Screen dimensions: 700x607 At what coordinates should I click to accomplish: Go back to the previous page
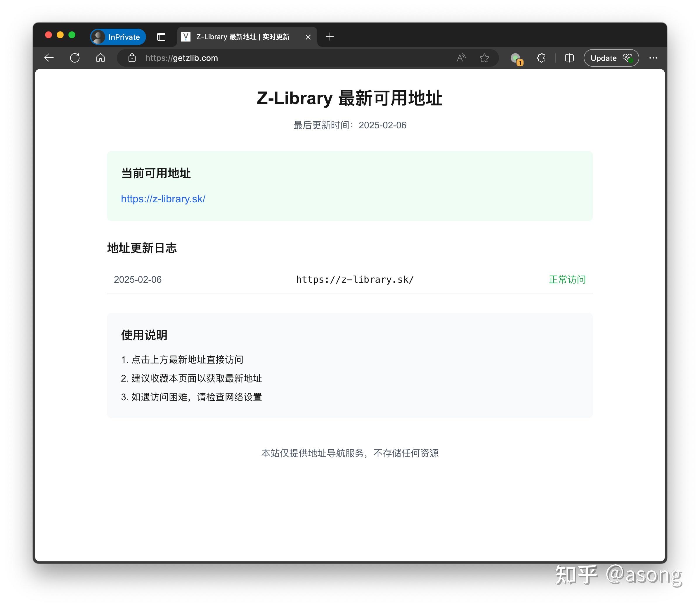click(x=49, y=58)
